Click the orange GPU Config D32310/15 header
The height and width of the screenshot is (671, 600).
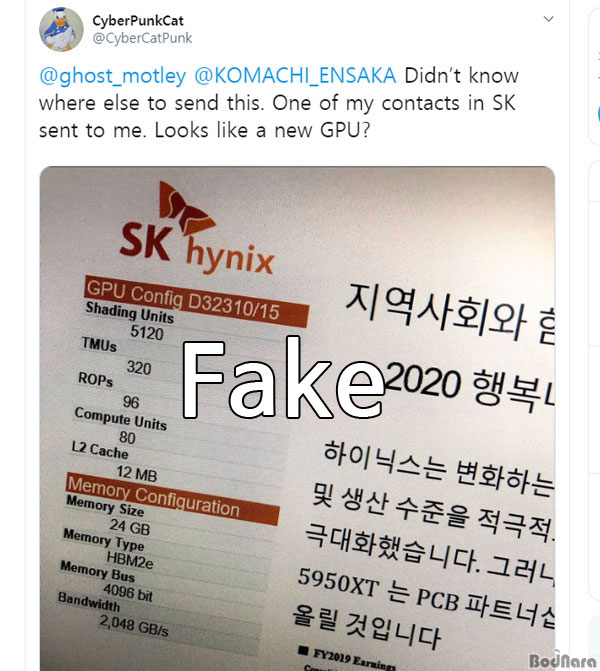coord(196,301)
